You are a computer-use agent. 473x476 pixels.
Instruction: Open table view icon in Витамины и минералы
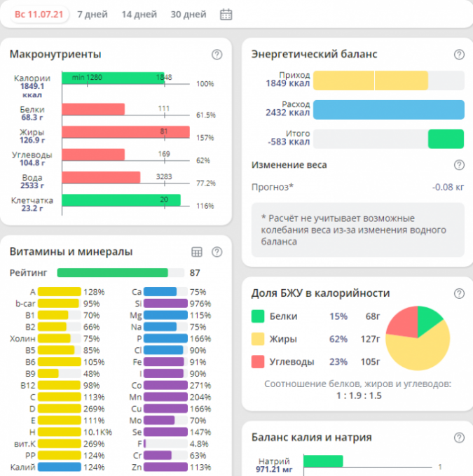[x=197, y=252]
